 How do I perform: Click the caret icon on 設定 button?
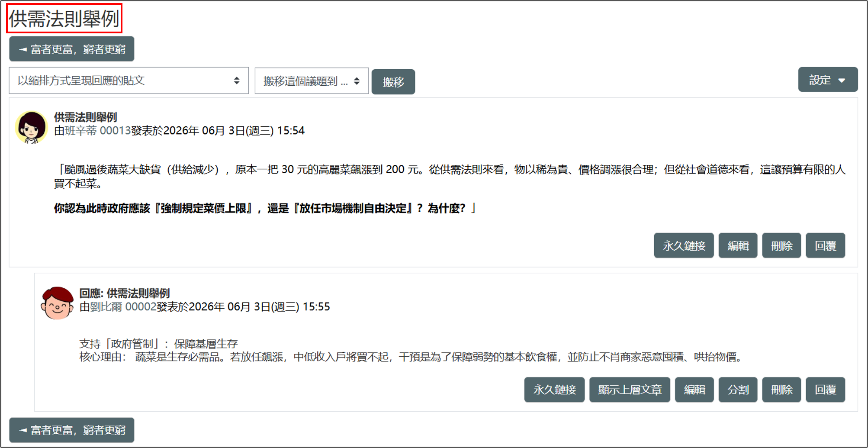[842, 81]
